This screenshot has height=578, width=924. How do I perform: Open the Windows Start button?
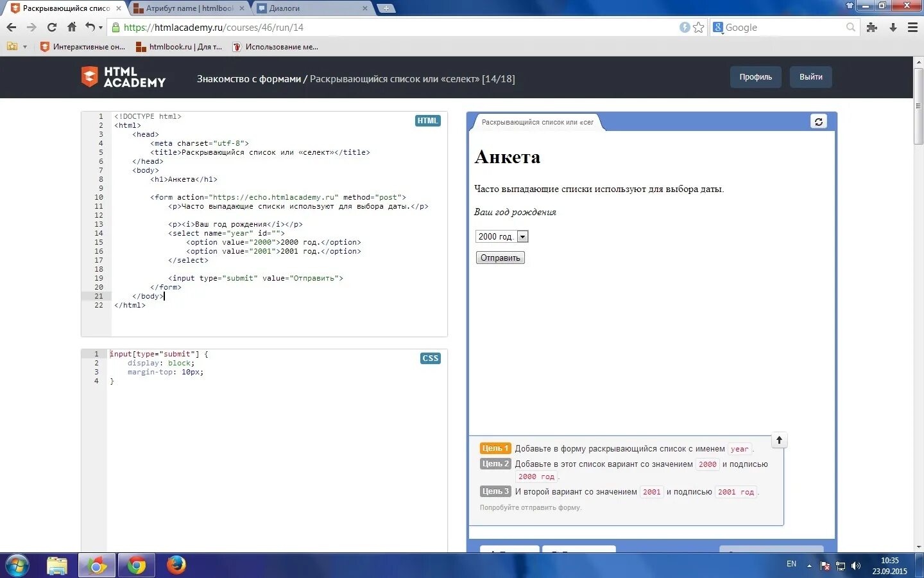point(17,566)
